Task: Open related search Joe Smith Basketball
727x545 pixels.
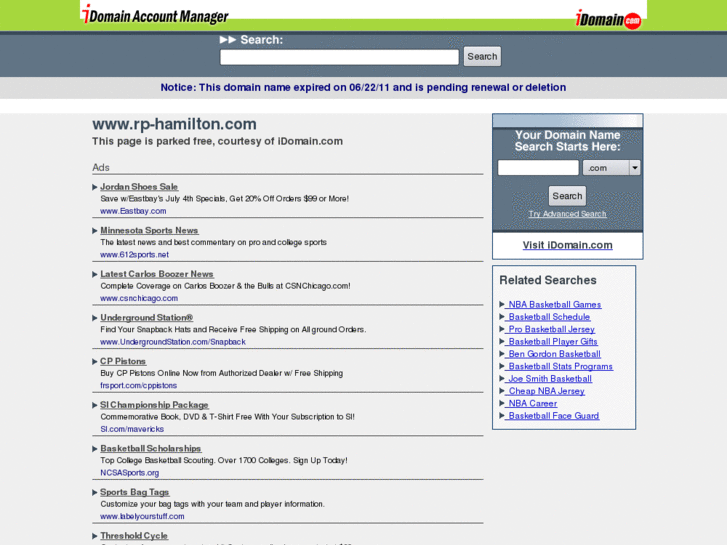Action: tap(549, 379)
